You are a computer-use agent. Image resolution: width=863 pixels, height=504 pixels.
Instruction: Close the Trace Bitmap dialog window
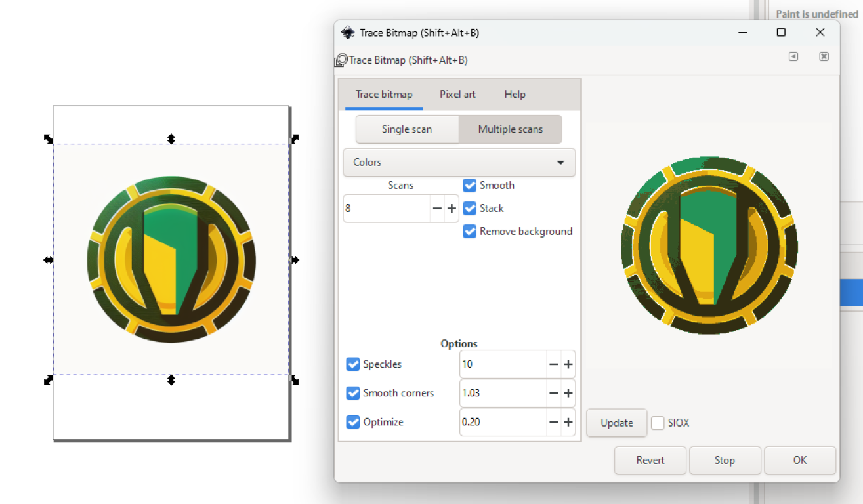[x=820, y=32]
